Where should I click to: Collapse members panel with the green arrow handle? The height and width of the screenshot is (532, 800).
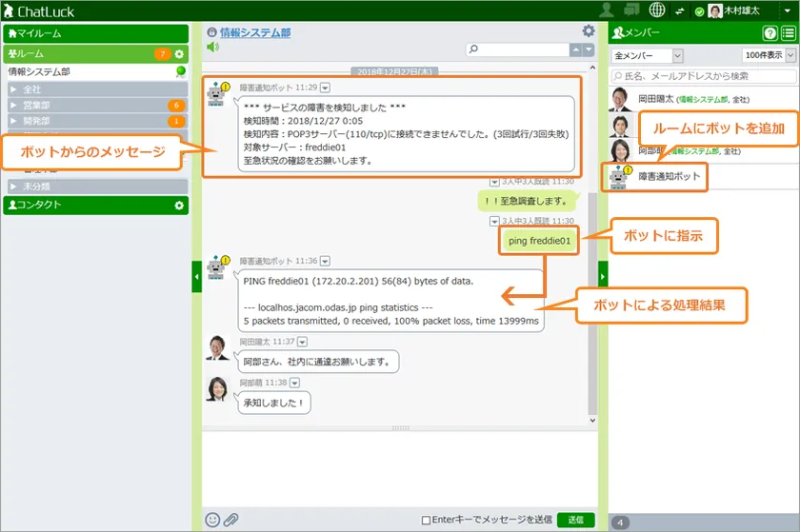click(602, 276)
